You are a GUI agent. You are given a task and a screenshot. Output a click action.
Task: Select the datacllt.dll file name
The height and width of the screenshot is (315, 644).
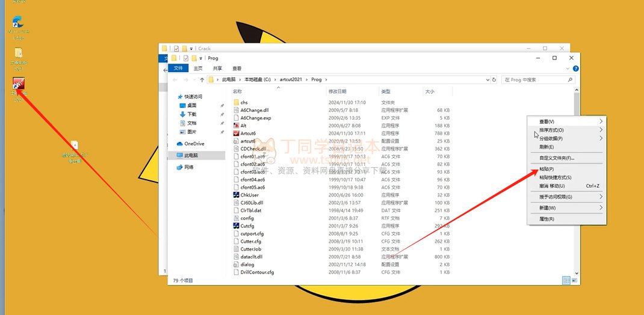pos(252,257)
